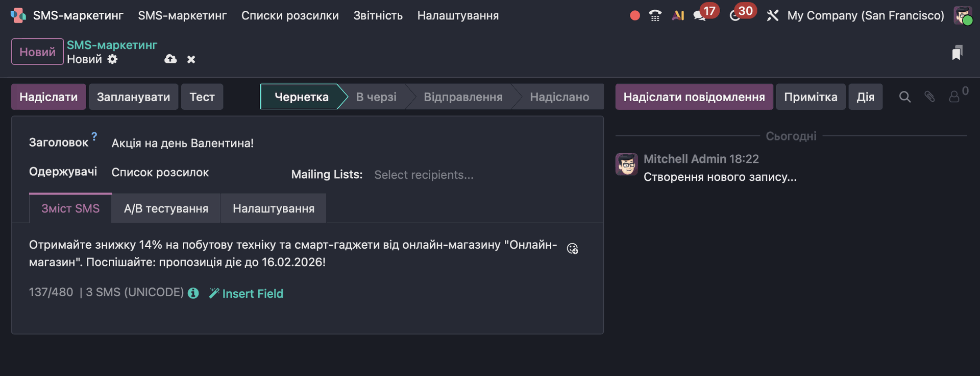
Task: Click the Insert Field link
Action: coord(247,294)
